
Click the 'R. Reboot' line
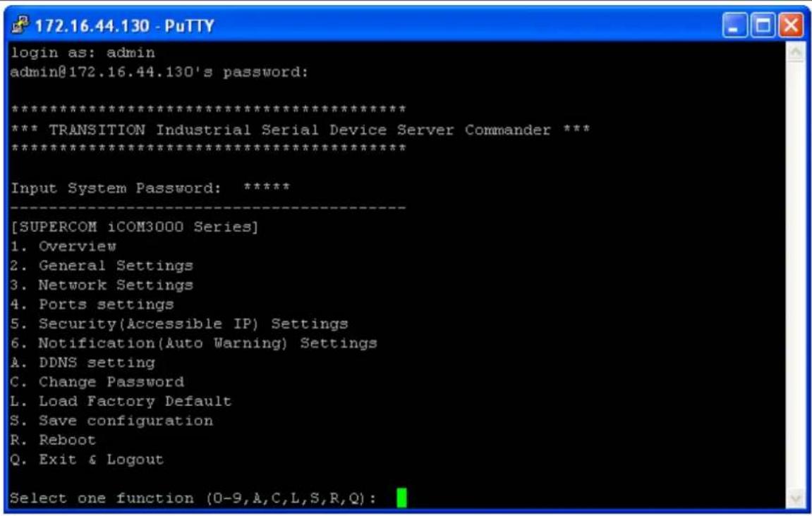pyautogui.click(x=54, y=440)
